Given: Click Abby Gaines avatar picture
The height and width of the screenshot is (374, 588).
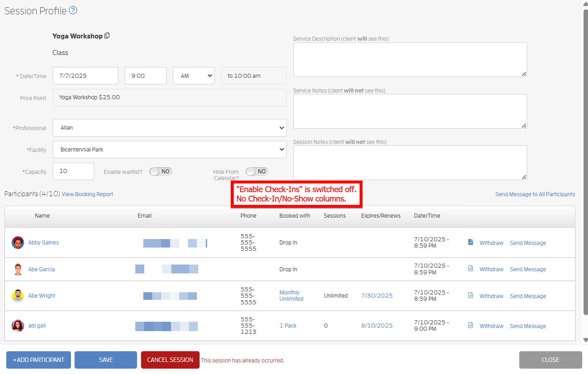Looking at the screenshot, I should point(18,243).
